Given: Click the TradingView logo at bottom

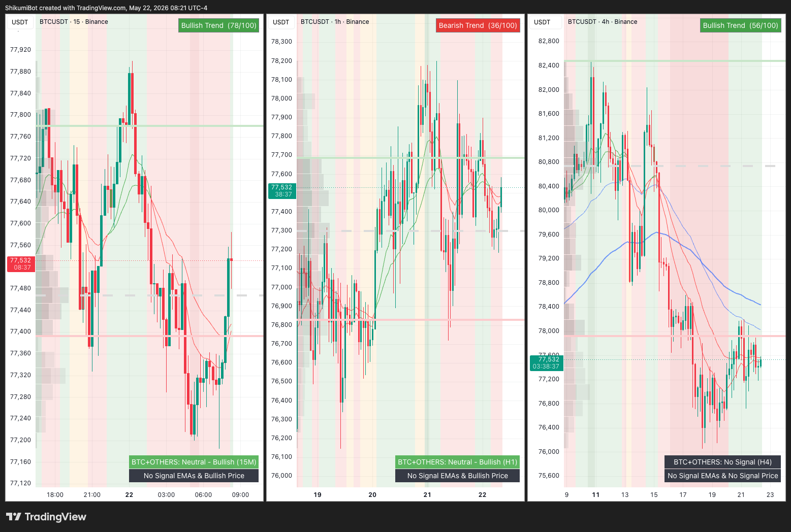Looking at the screenshot, I should [x=46, y=517].
